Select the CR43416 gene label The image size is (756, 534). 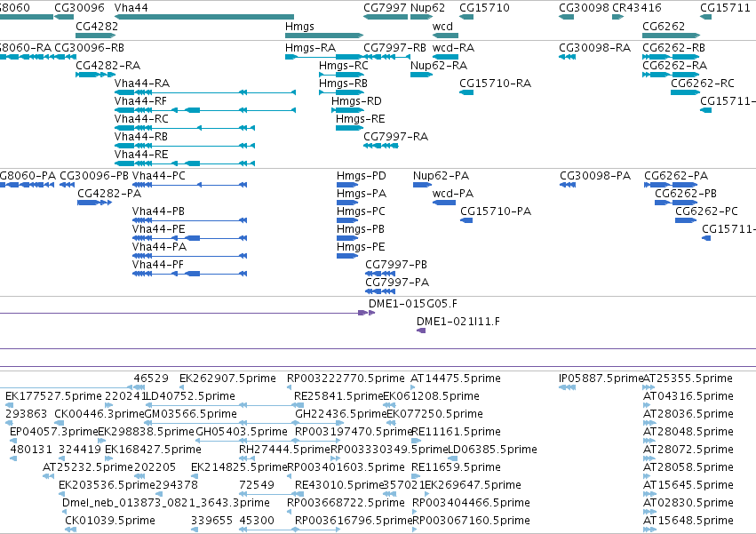coord(637,8)
